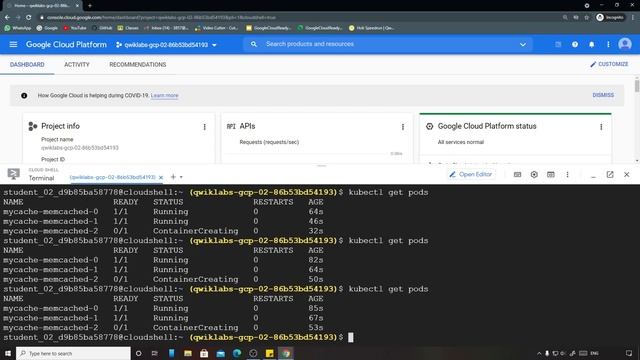Click the browser reload button
This screenshot has width=640, height=360.
point(29,18)
